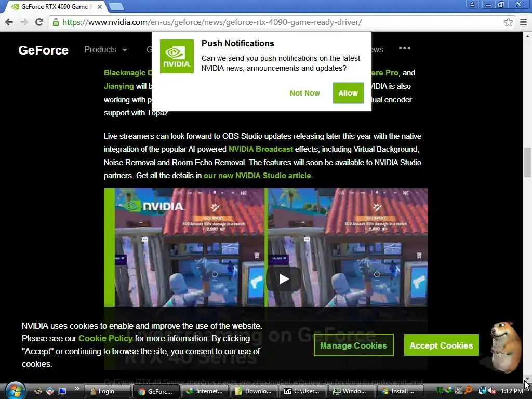Switch to the Install taskbar window

click(x=401, y=391)
